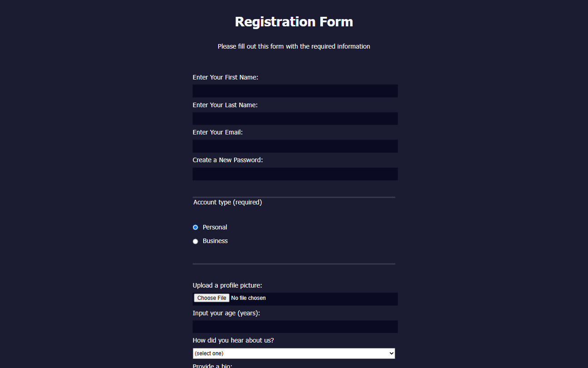This screenshot has height=368, width=588.
Task: Click the 'How did you hear about us?' label
Action: click(x=233, y=340)
